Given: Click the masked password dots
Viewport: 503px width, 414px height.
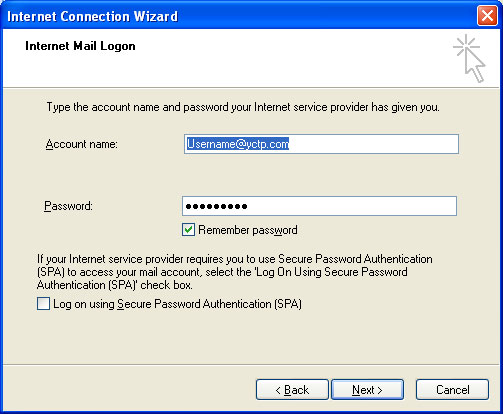Looking at the screenshot, I should point(216,206).
